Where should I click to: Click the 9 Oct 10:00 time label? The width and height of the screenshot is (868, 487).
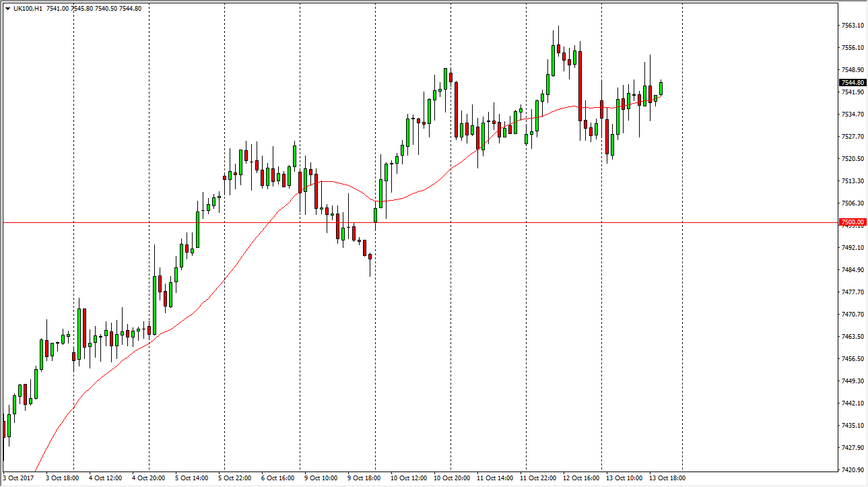[x=321, y=478]
